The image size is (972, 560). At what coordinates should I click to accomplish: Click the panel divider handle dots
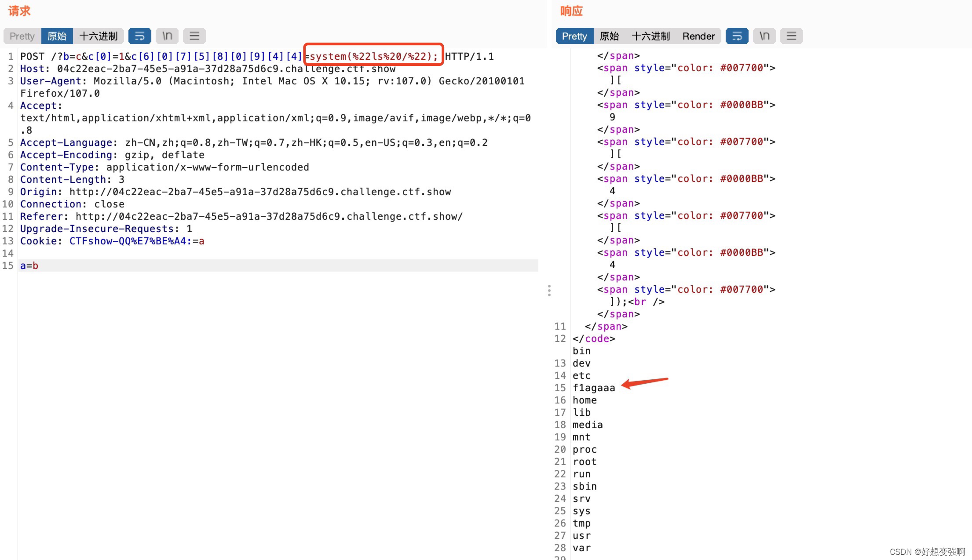point(549,291)
